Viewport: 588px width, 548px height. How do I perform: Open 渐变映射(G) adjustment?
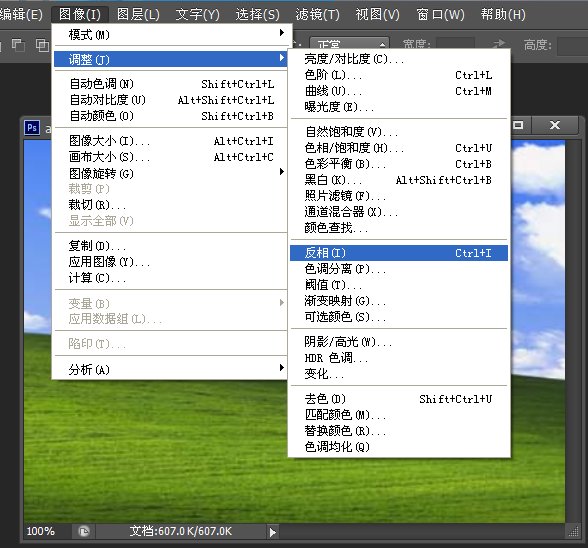click(399, 301)
